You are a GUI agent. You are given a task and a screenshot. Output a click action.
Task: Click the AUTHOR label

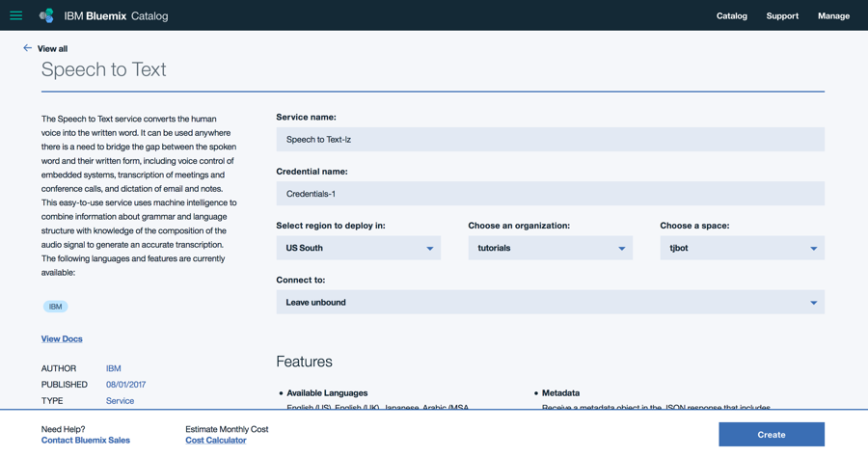coord(59,368)
